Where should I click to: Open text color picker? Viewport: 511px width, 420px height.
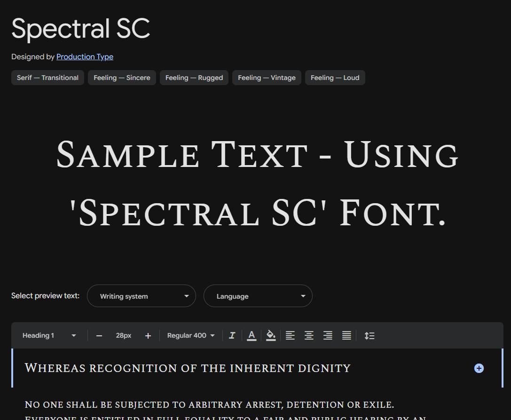pyautogui.click(x=251, y=335)
